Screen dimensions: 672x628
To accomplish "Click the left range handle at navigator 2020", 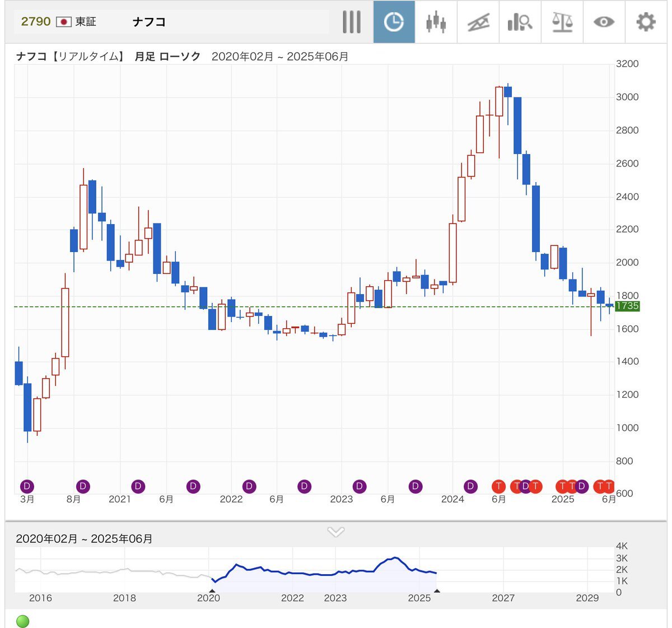I will click(212, 590).
